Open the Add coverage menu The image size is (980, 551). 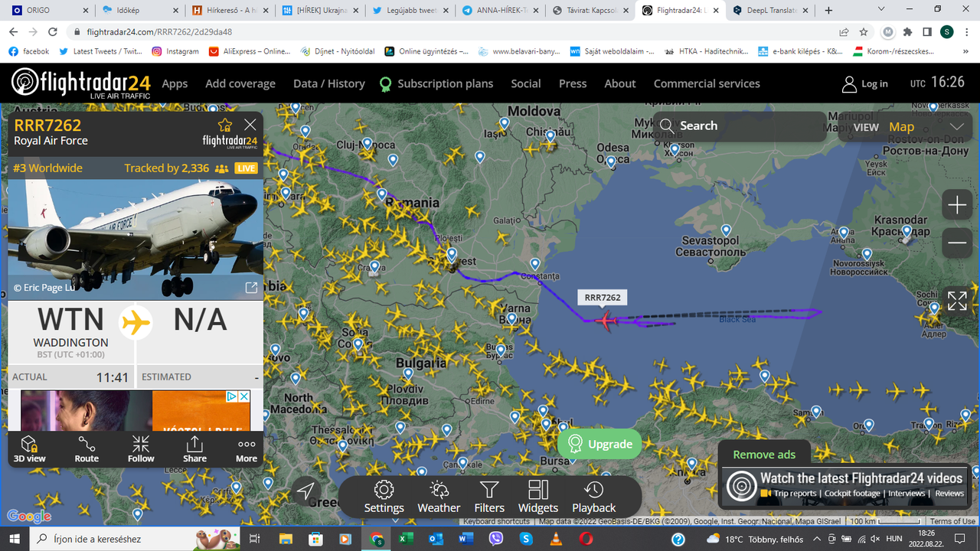tap(240, 83)
